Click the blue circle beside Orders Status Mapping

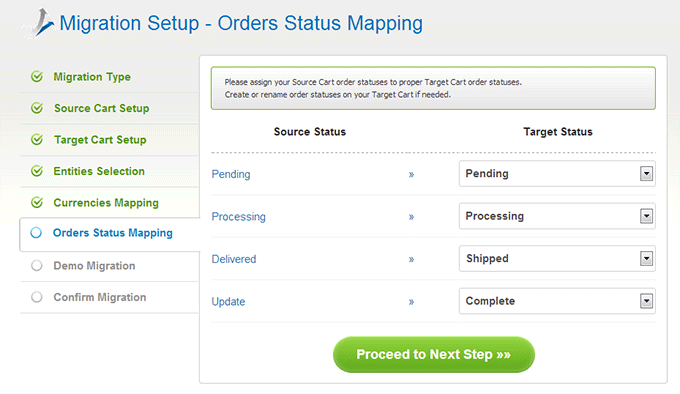[36, 233]
